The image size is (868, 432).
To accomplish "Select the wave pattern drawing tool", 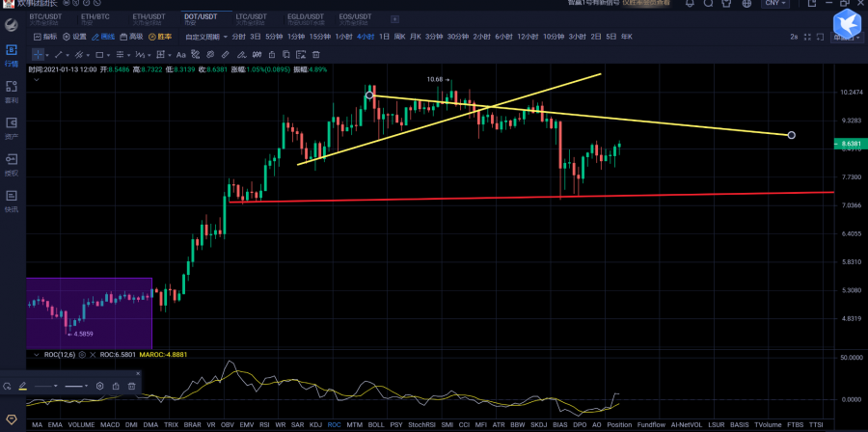I will 140,55.
